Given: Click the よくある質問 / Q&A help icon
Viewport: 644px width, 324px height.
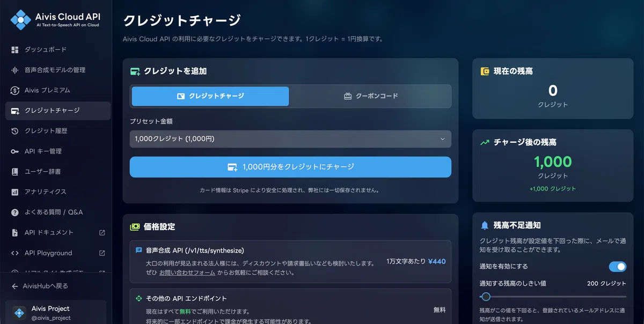Looking at the screenshot, I should tap(14, 212).
